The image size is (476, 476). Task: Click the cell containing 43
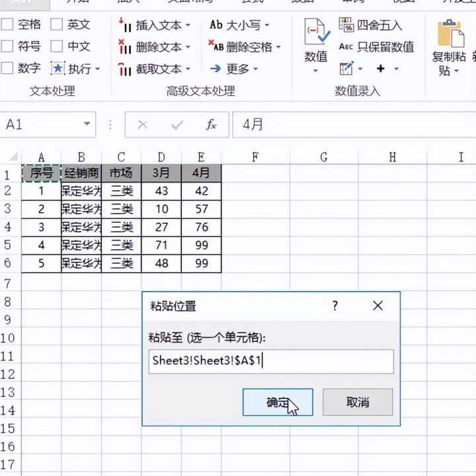click(x=161, y=191)
